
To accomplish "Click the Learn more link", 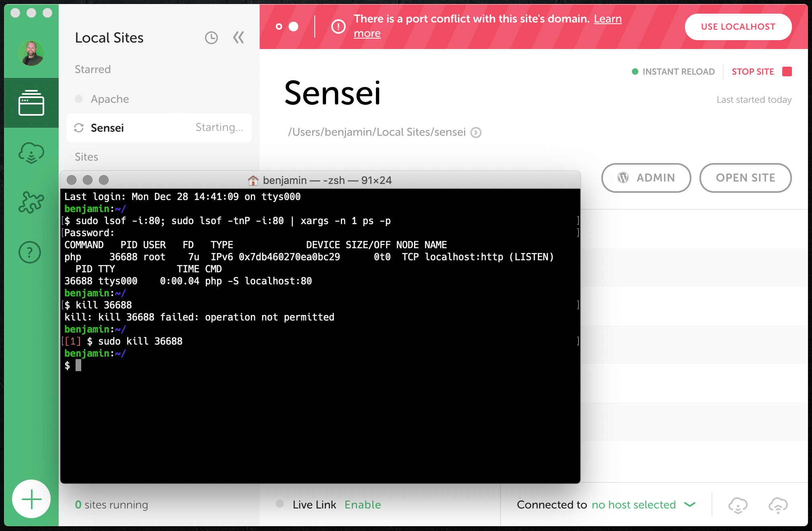I will (607, 19).
